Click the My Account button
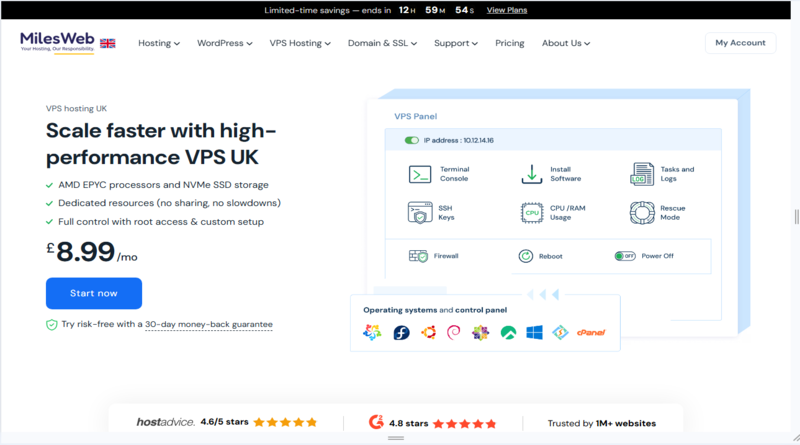 click(740, 43)
